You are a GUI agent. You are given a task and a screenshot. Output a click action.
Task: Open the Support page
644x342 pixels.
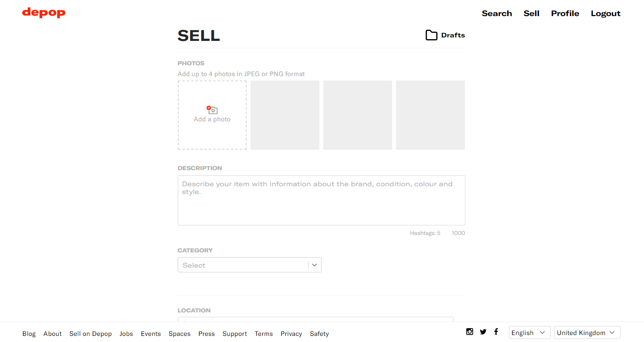tap(234, 334)
